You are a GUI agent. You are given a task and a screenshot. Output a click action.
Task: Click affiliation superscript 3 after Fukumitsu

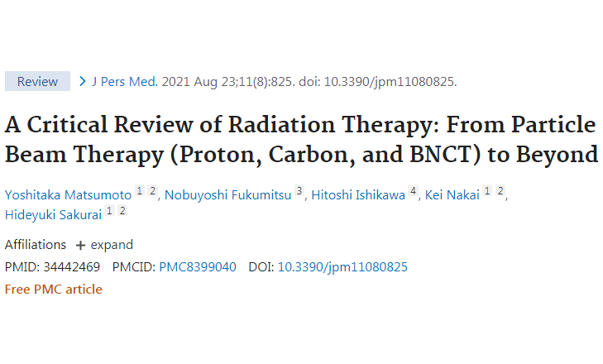click(x=299, y=192)
